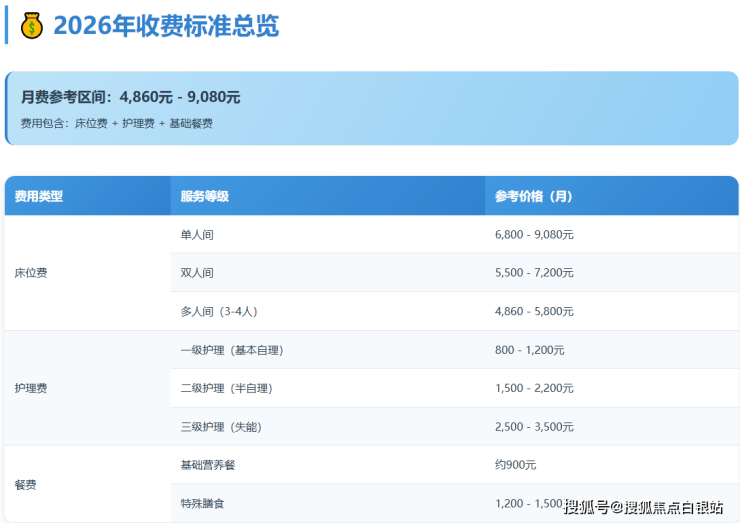Click the 双人间 service row

tap(197, 272)
